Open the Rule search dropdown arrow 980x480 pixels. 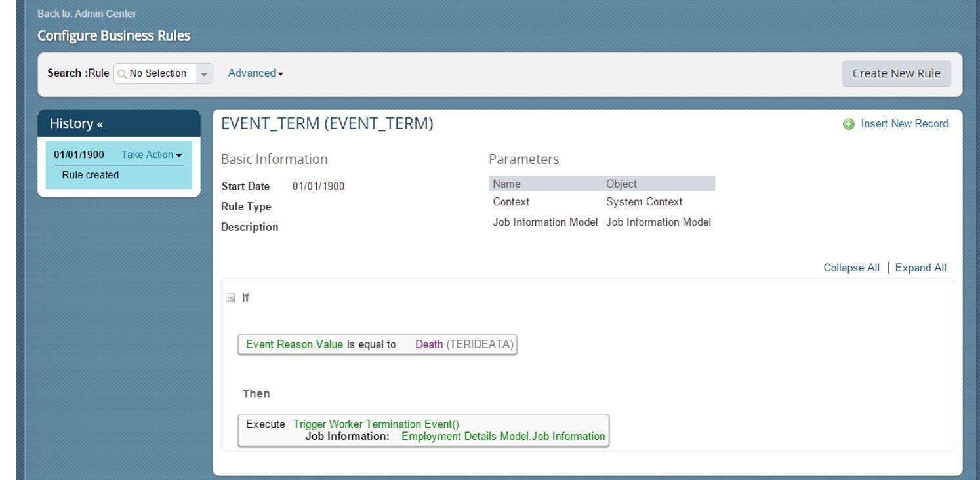[x=206, y=73]
